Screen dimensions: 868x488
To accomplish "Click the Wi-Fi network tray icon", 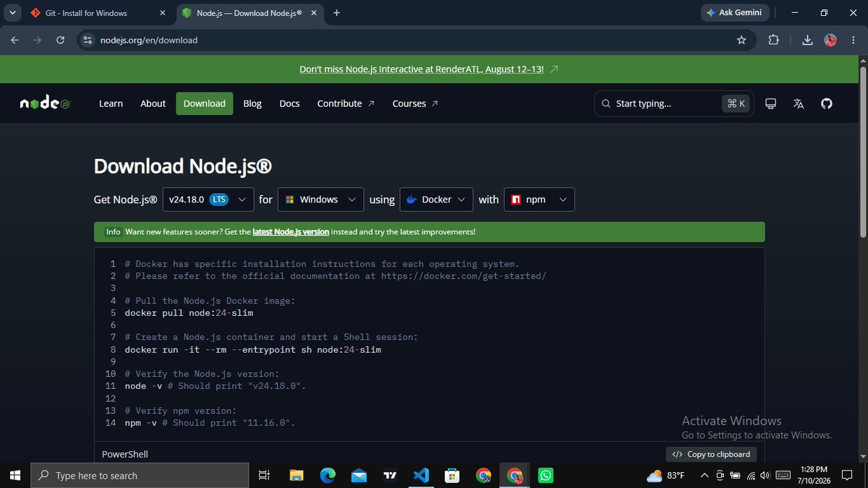I will pos(751,475).
